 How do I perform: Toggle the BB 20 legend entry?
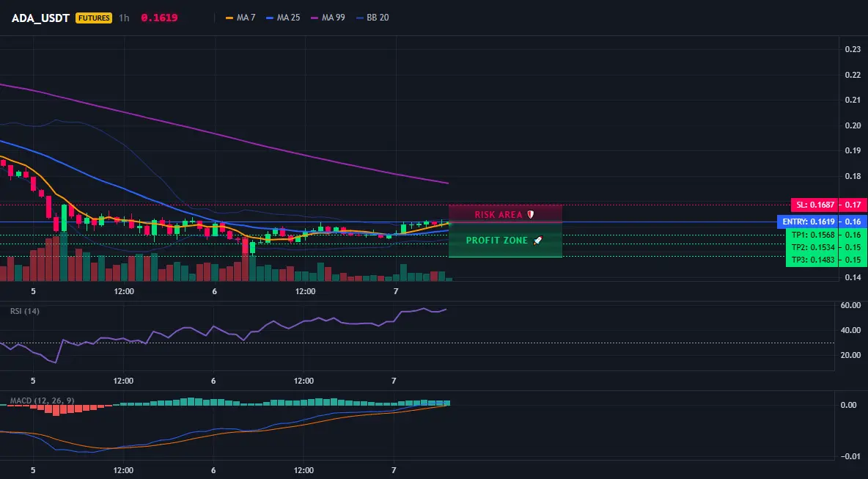pos(372,18)
